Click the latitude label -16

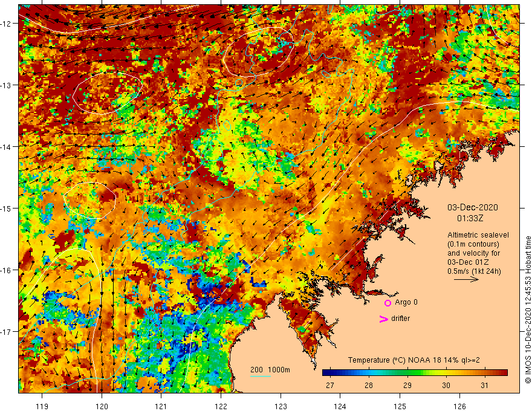7,270
